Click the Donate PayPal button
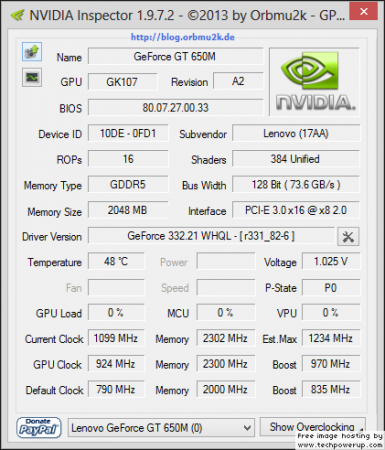Viewport: 385px width, 450px height. [x=39, y=427]
